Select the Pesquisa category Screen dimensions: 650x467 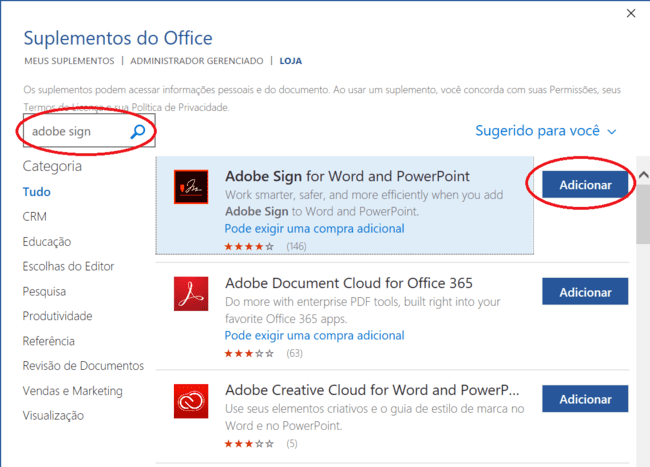[44, 292]
